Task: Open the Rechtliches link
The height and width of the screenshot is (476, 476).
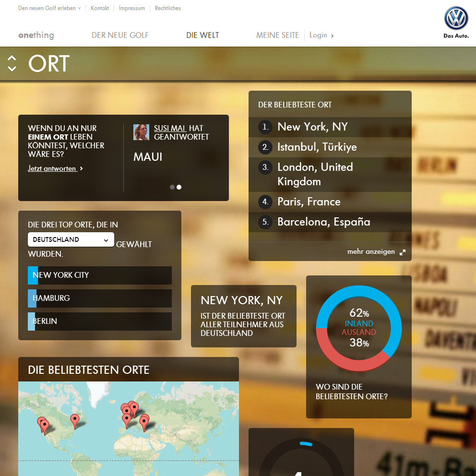Action: click(168, 8)
